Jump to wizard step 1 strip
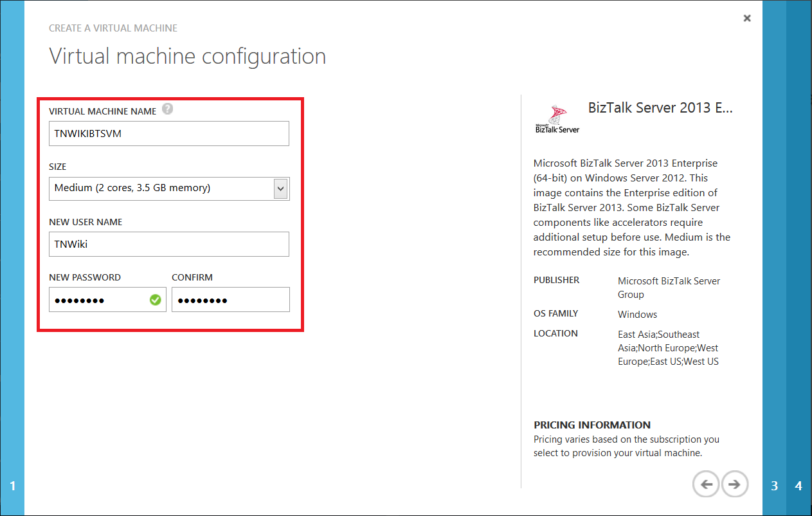The image size is (812, 516). pyautogui.click(x=12, y=258)
